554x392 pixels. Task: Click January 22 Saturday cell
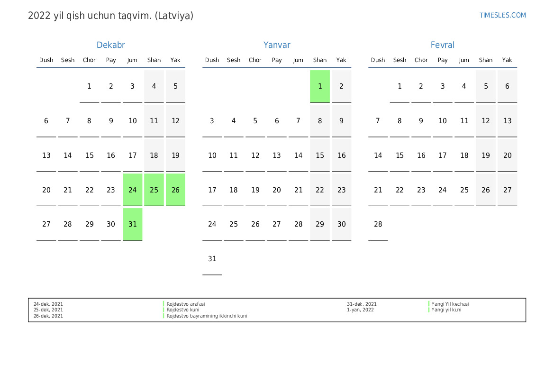(320, 190)
